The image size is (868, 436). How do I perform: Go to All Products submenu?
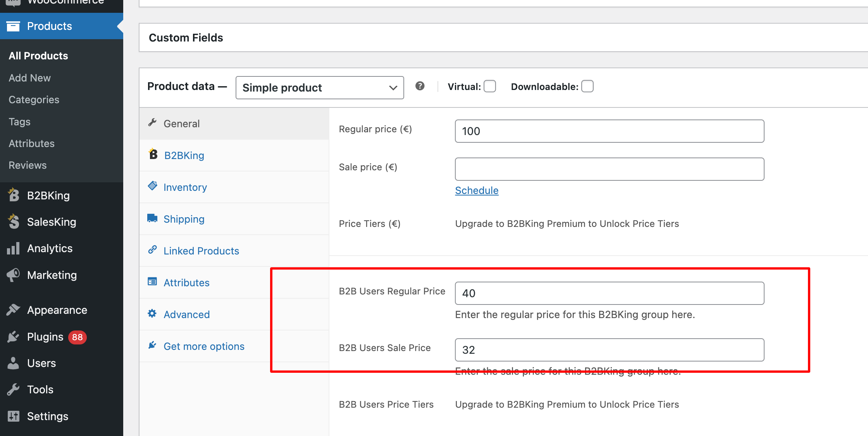[x=38, y=56]
